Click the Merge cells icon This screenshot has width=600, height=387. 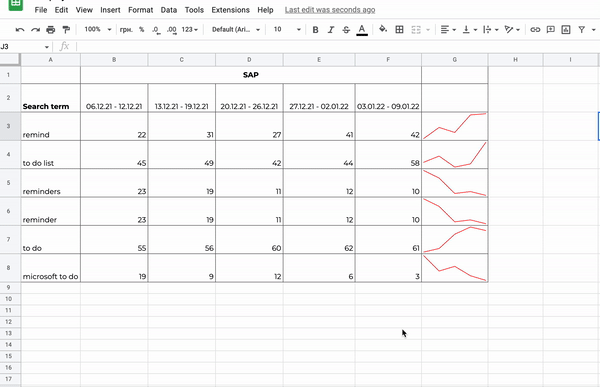tap(416, 29)
